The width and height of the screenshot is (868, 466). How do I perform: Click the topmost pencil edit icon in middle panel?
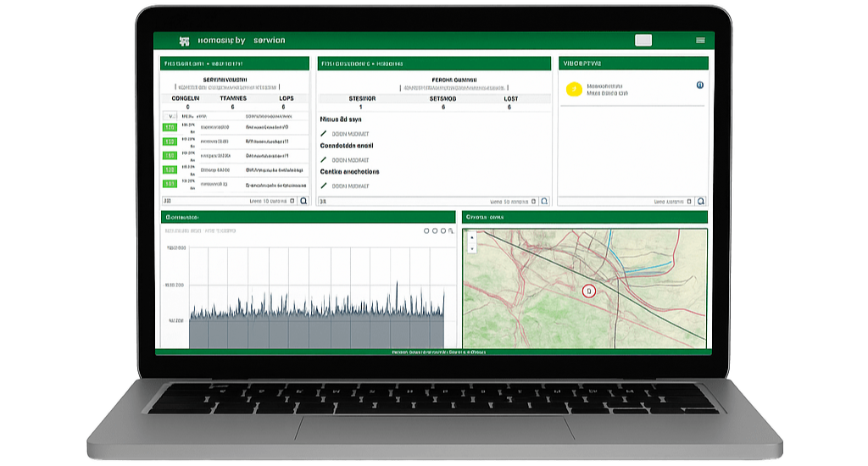click(324, 134)
